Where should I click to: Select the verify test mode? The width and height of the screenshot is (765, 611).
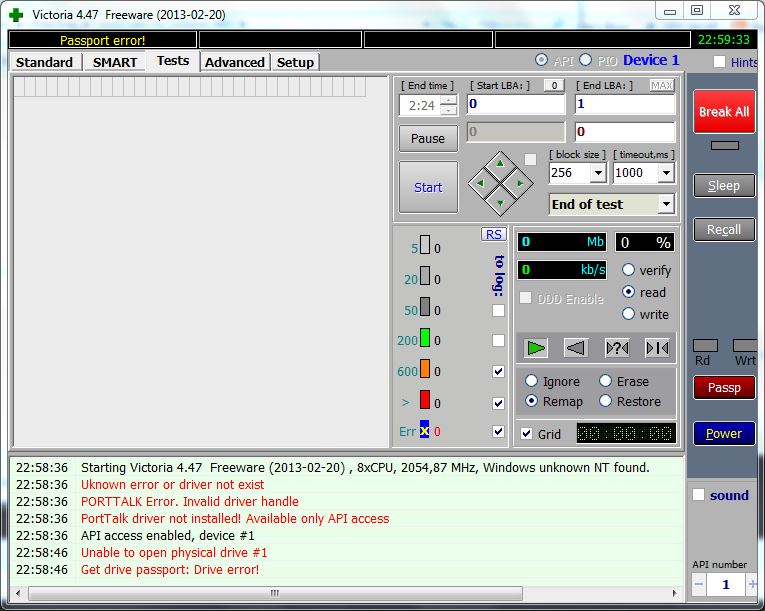[628, 270]
